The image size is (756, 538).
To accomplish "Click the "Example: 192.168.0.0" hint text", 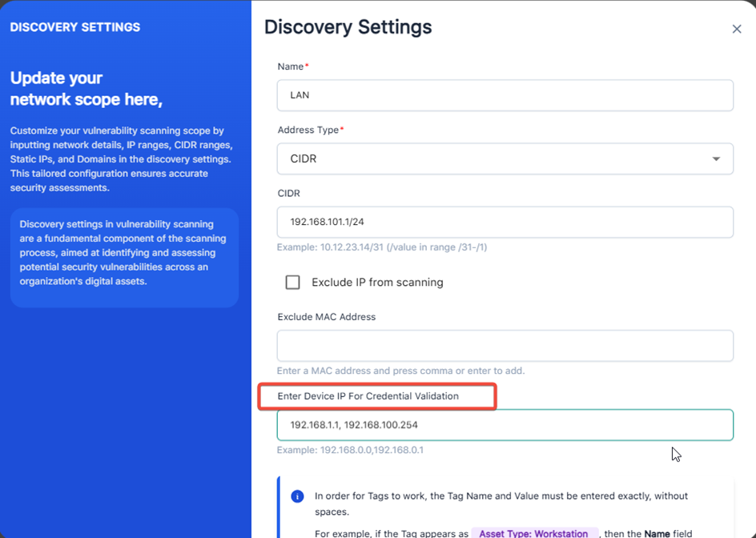I will tap(350, 450).
